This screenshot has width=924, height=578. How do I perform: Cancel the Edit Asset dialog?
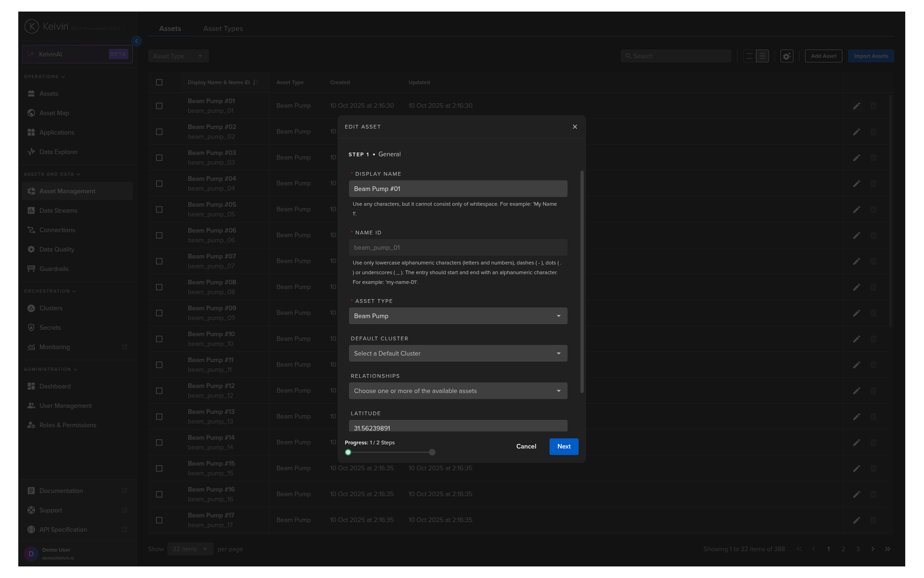click(x=526, y=447)
